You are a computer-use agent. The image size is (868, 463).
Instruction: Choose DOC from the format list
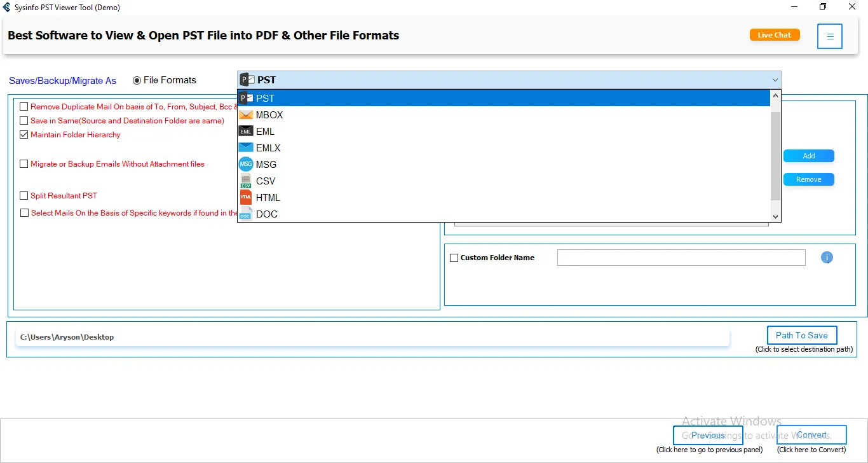coord(503,214)
